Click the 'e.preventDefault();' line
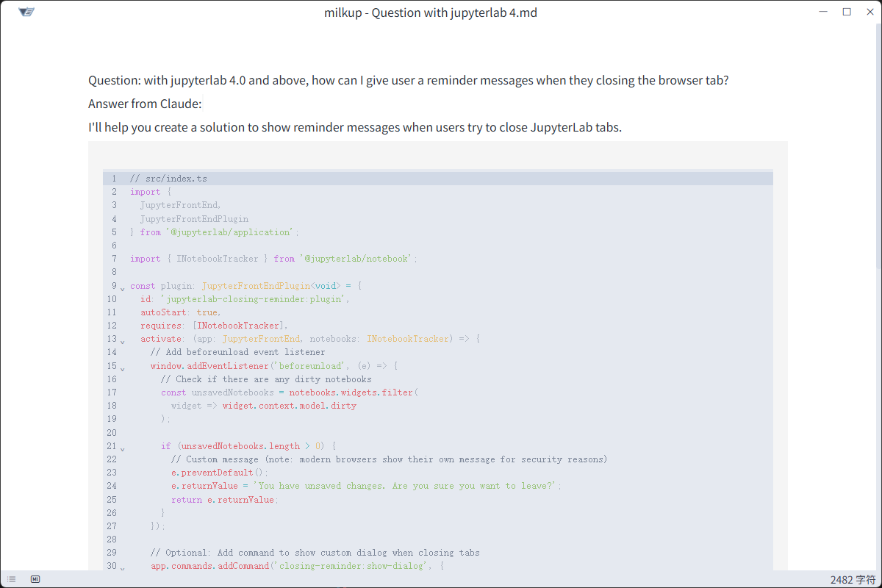The height and width of the screenshot is (588, 882). pos(220,473)
